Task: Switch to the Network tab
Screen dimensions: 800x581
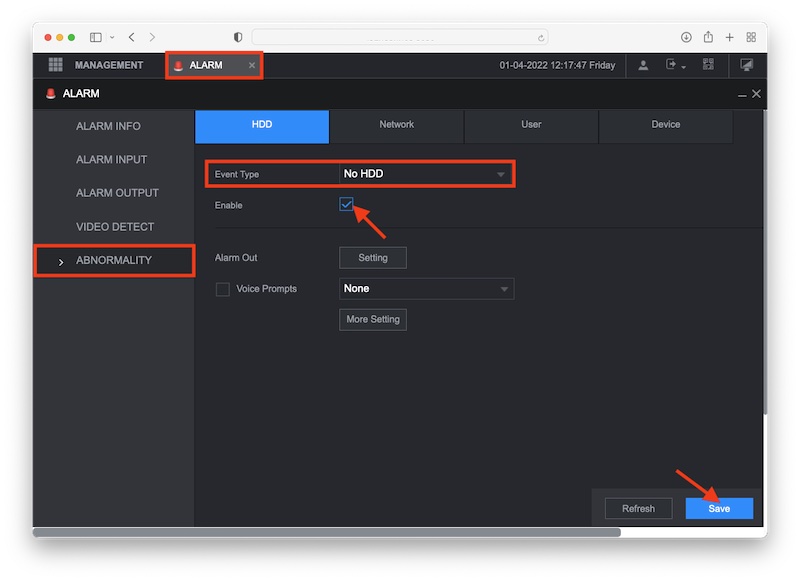Action: 396,125
